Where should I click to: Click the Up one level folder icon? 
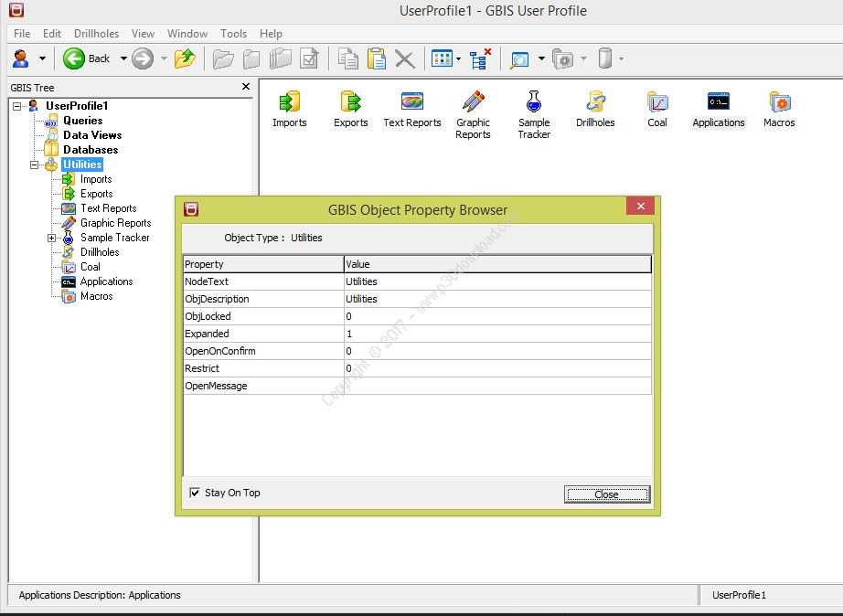click(185, 58)
